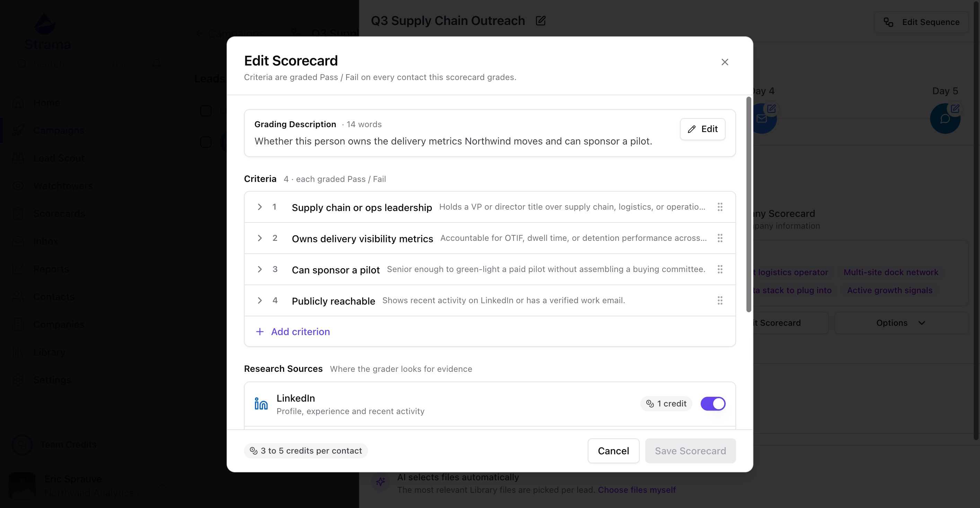Open the Options dropdown

pos(901,323)
